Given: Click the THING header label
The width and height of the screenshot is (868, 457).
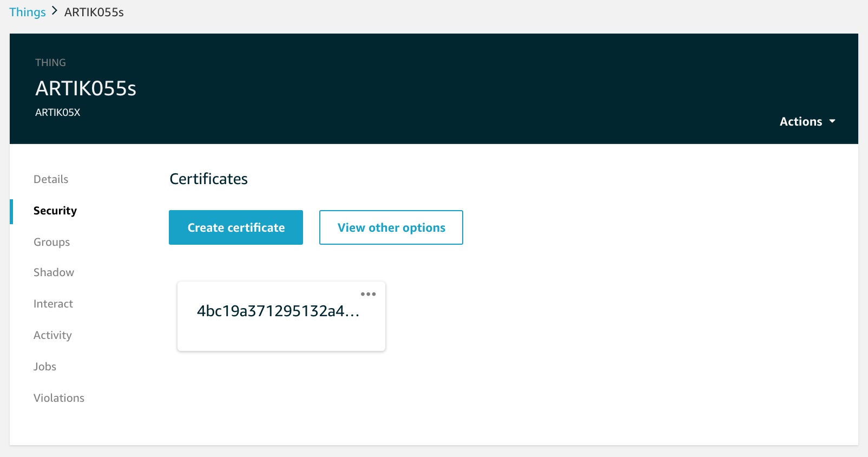Looking at the screenshot, I should [51, 62].
